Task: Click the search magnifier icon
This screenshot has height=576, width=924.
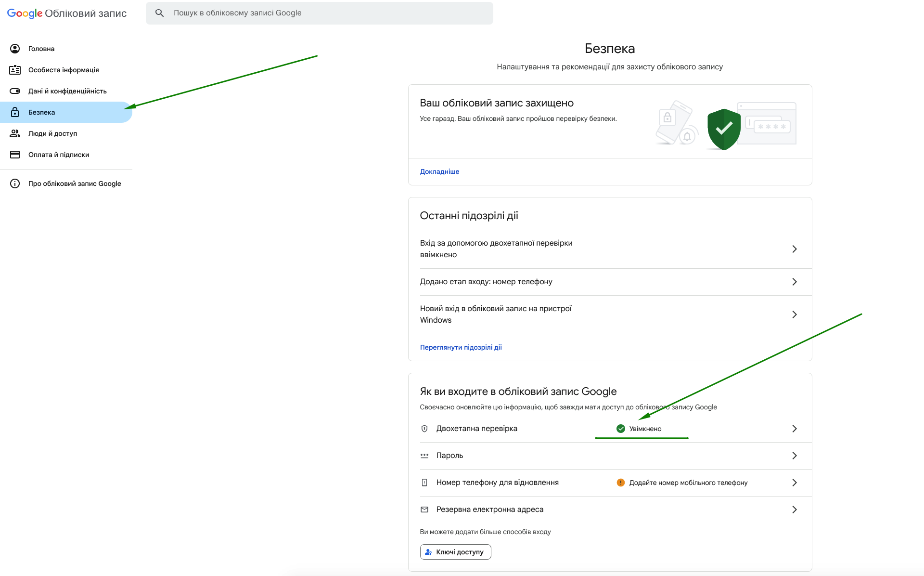Action: pyautogui.click(x=160, y=13)
